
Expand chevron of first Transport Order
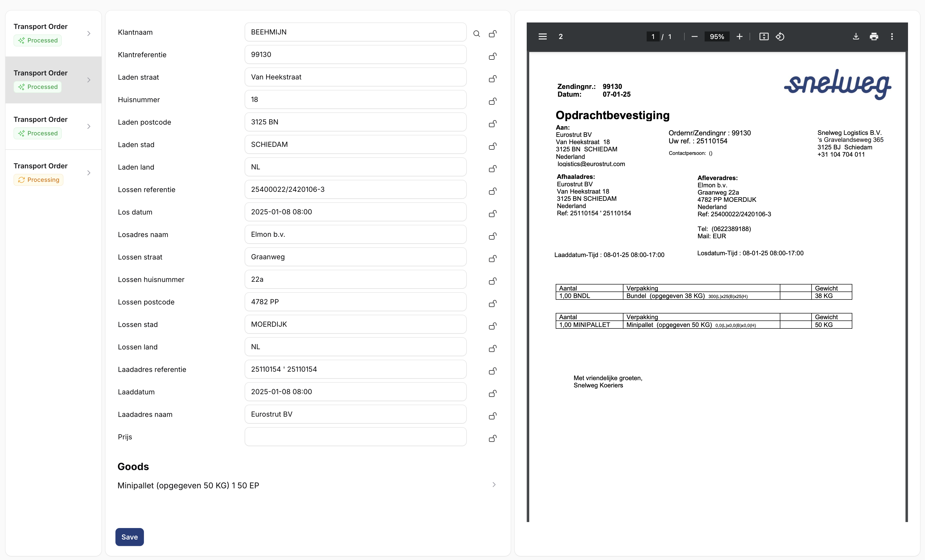pyautogui.click(x=89, y=33)
